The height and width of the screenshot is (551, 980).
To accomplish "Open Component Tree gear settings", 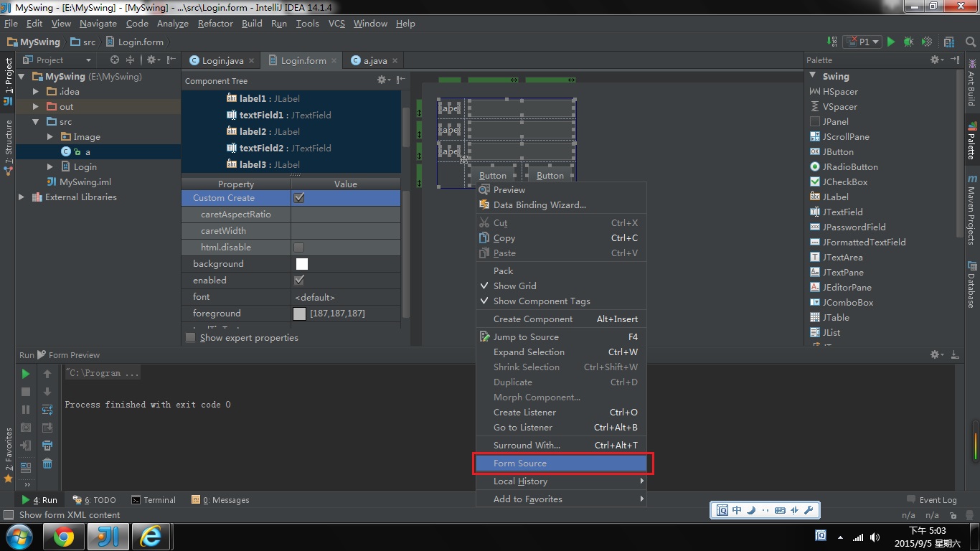I will point(384,80).
